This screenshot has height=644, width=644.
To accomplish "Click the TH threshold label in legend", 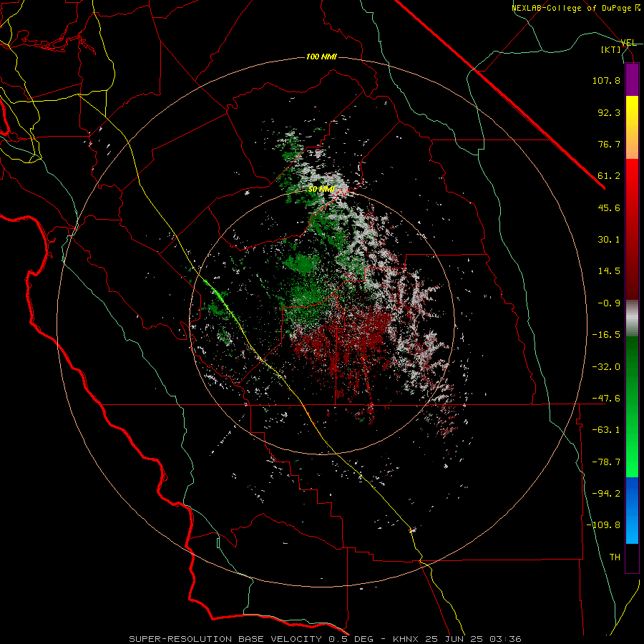I will click(615, 557).
